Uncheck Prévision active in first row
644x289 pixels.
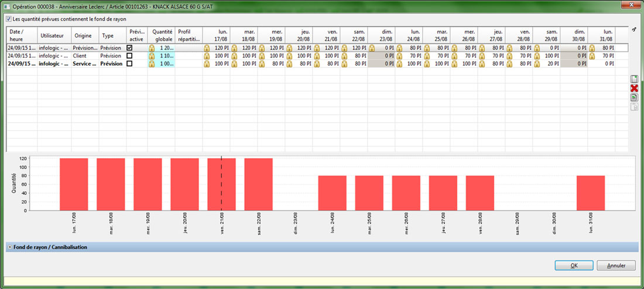[130, 47]
